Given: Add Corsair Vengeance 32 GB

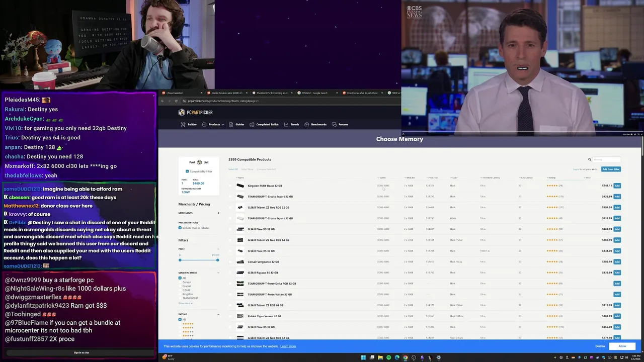Looking at the screenshot, I should [x=617, y=262].
